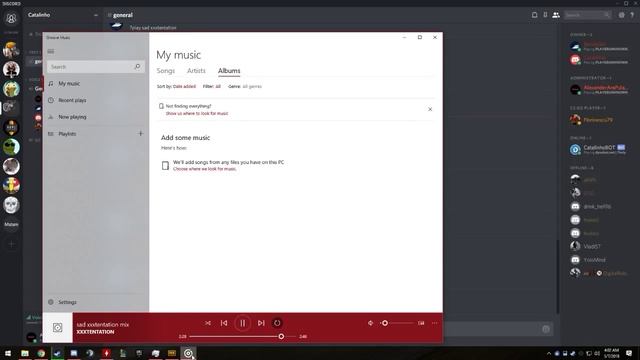Toggle Discord member list icon
This screenshot has height=360, width=640.
coord(556,15)
